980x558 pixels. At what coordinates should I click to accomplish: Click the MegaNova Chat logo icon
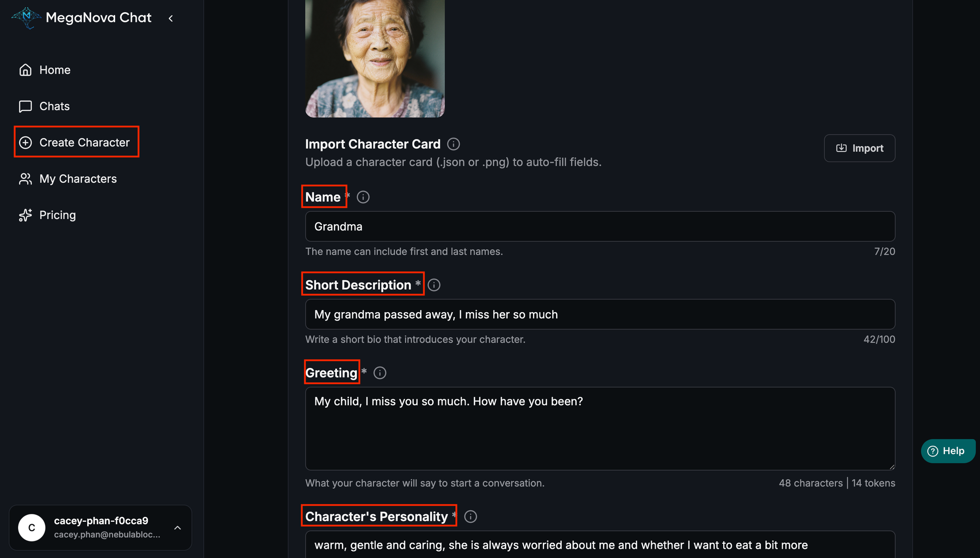click(x=26, y=18)
